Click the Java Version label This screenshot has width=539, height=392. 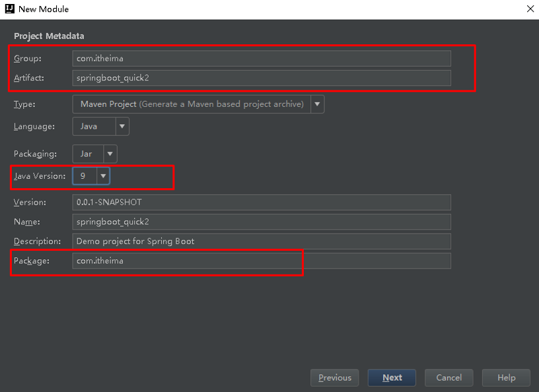(40, 176)
